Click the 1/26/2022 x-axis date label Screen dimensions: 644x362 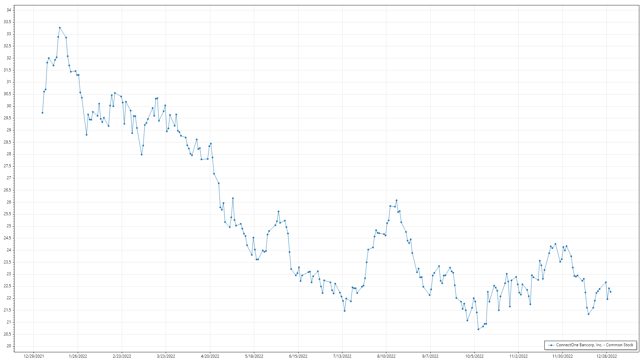click(78, 356)
